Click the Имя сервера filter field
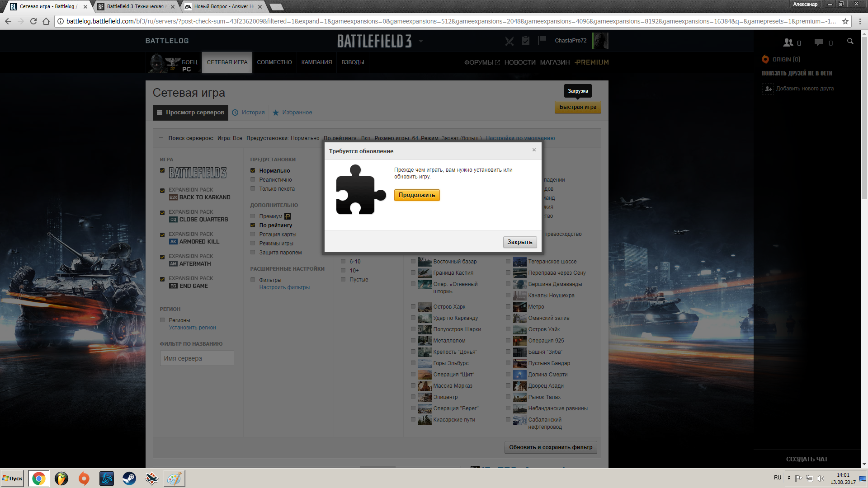This screenshot has width=868, height=488. pos(197,358)
